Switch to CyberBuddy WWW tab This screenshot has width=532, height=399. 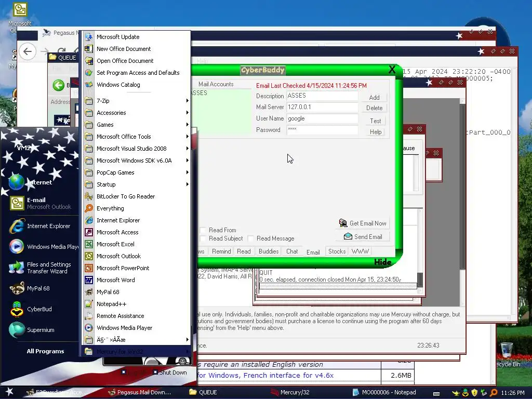(x=360, y=251)
